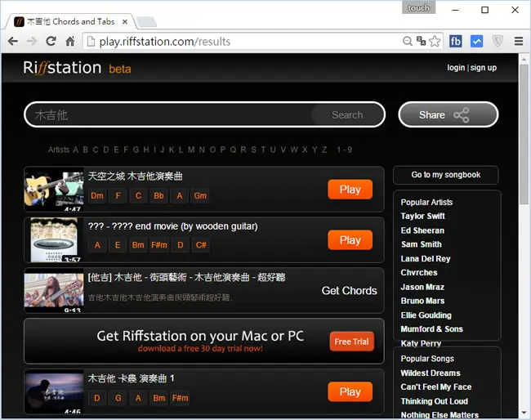Click the browser back arrow
The width and height of the screenshot is (531, 420).
[x=13, y=42]
